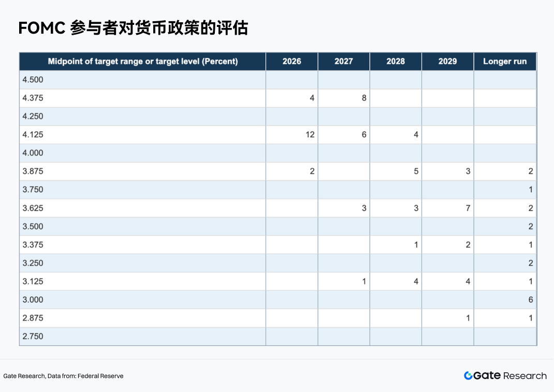The height and width of the screenshot is (392, 554).
Task: Click value 12 in the 4.125 row
Action: [310, 135]
